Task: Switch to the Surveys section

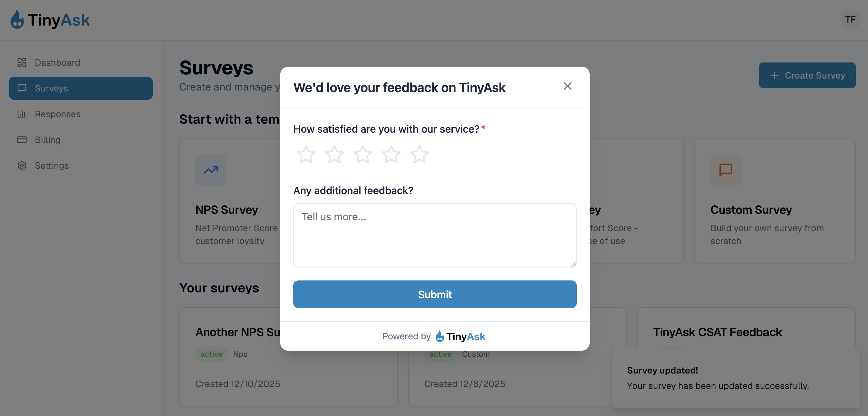Action: pos(52,88)
